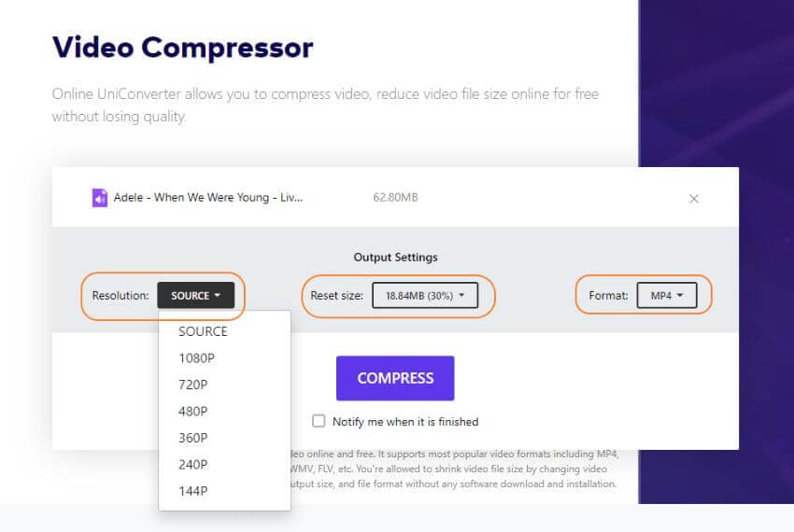The height and width of the screenshot is (532, 794).
Task: Enable Notify me when finished checkbox
Action: [319, 421]
